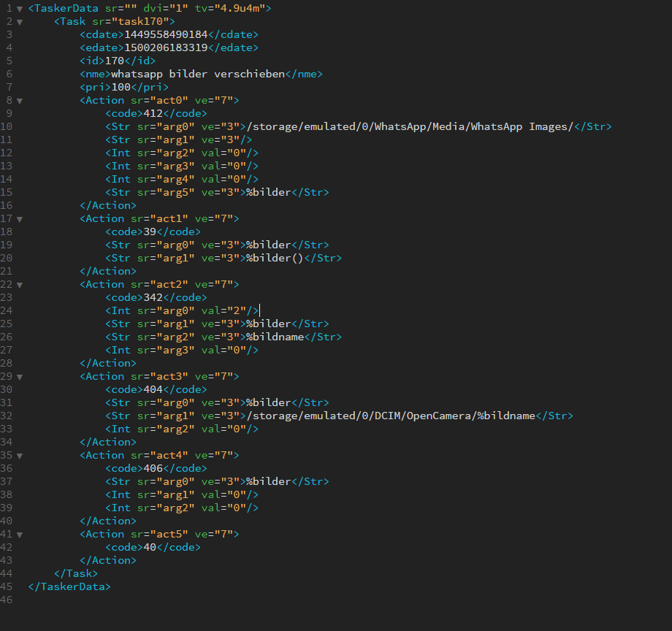Collapse the act1 Action fold at line 17
The width and height of the screenshot is (672, 631).
pos(20,219)
